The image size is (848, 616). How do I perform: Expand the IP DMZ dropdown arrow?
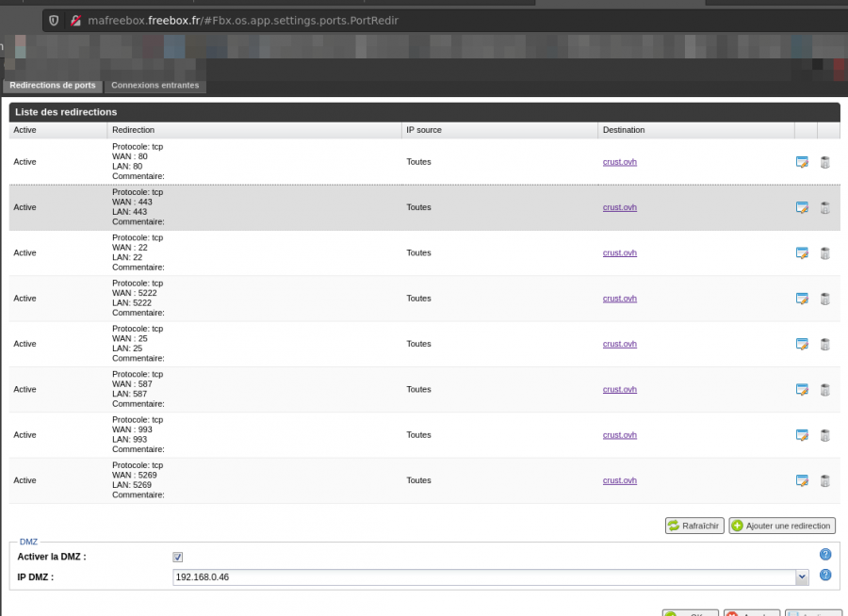(x=802, y=576)
